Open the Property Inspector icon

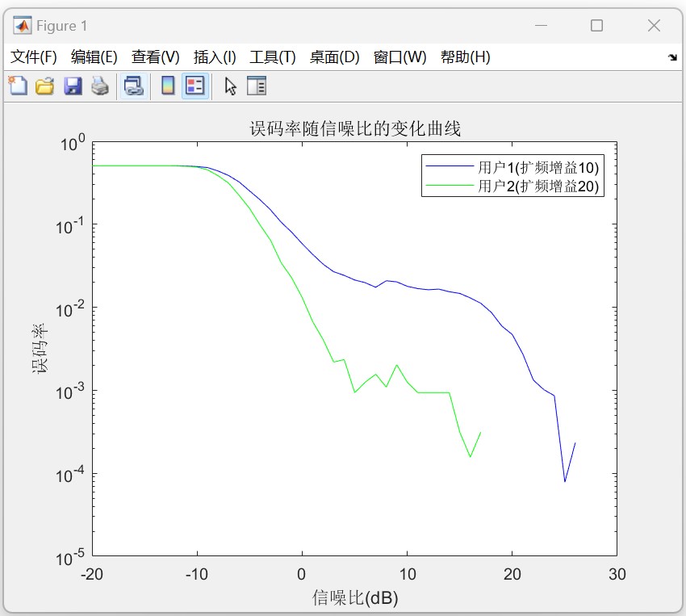click(257, 86)
